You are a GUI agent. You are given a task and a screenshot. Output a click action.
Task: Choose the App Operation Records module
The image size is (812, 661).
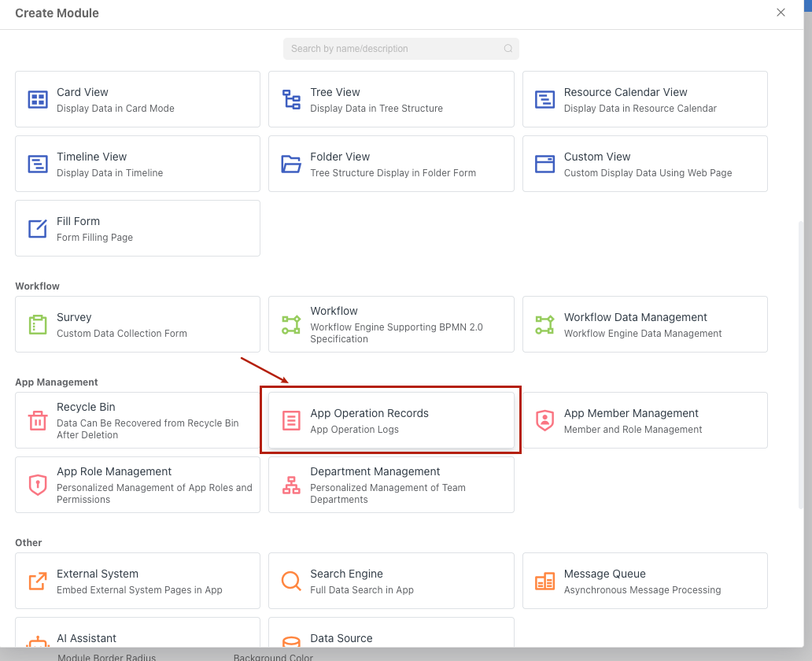(391, 420)
